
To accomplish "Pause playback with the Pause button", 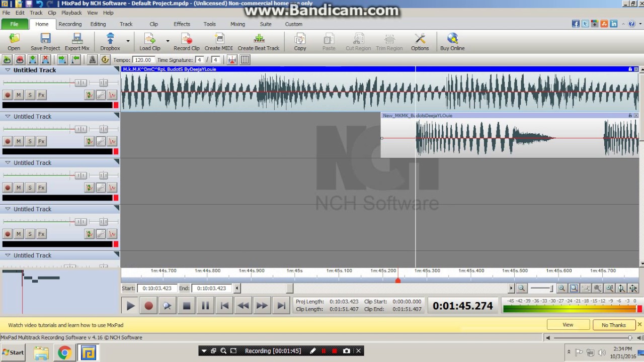I will 205,305.
